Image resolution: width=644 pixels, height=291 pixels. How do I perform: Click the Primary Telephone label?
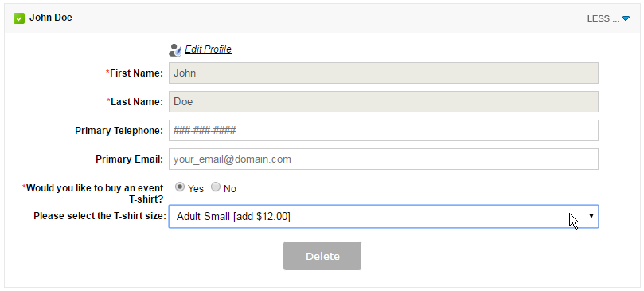click(119, 131)
